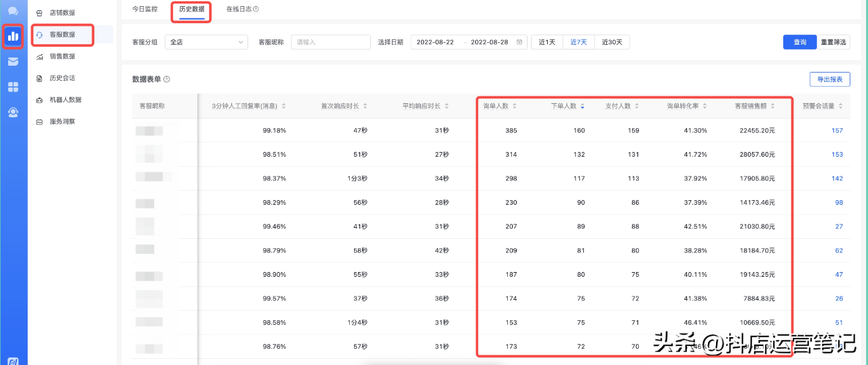Click the insight icon beside 服务洞察
This screenshot has width=868, height=365.
point(40,121)
